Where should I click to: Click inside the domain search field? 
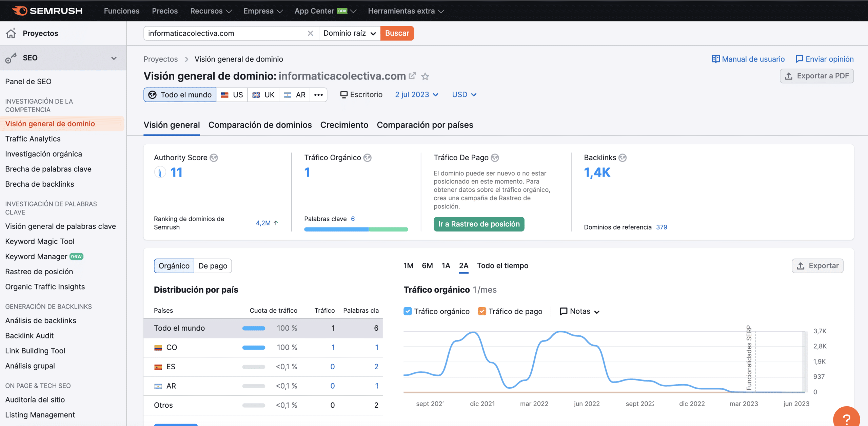(x=224, y=33)
